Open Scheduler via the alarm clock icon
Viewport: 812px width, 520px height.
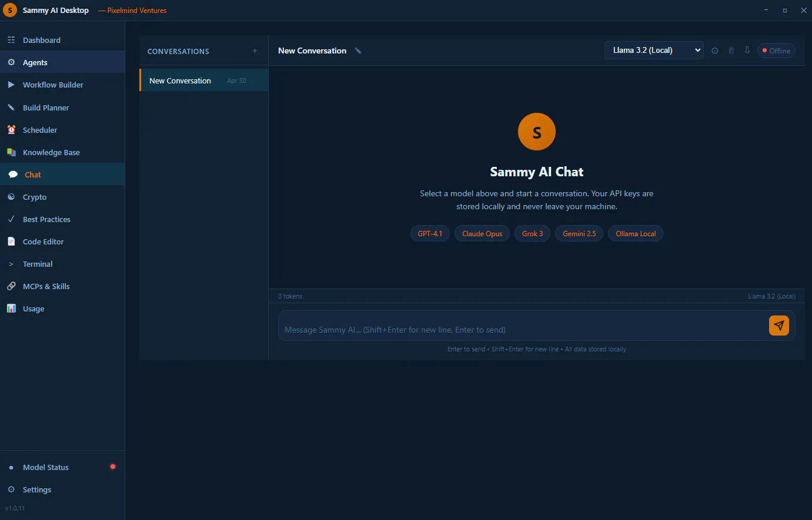point(11,130)
